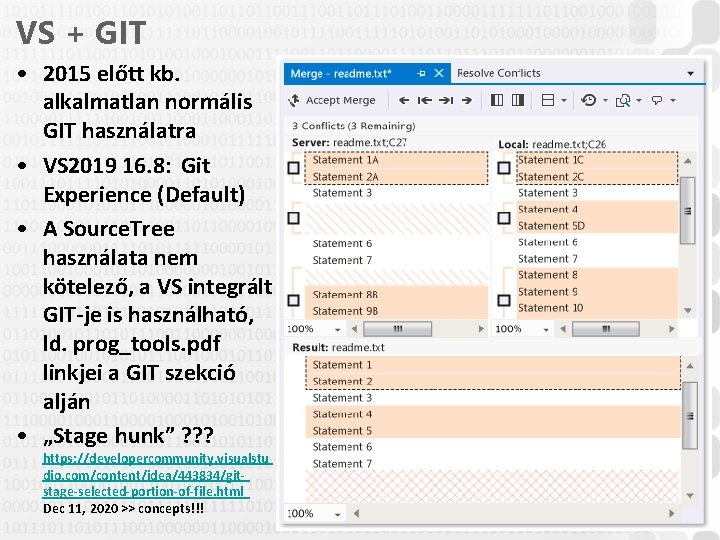Open Local pane 100% zoom dropdown
This screenshot has width=720, height=540.
pyautogui.click(x=546, y=330)
